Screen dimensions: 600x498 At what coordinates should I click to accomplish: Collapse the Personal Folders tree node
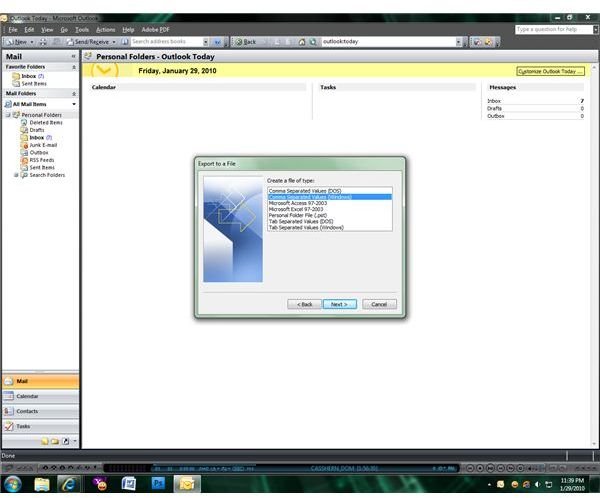coord(8,115)
